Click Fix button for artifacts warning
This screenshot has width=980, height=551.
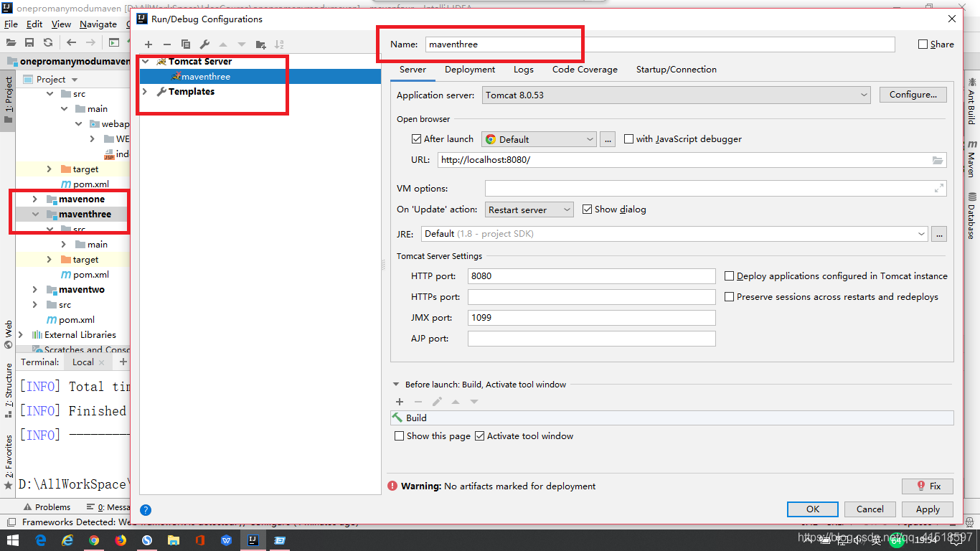[x=928, y=486]
